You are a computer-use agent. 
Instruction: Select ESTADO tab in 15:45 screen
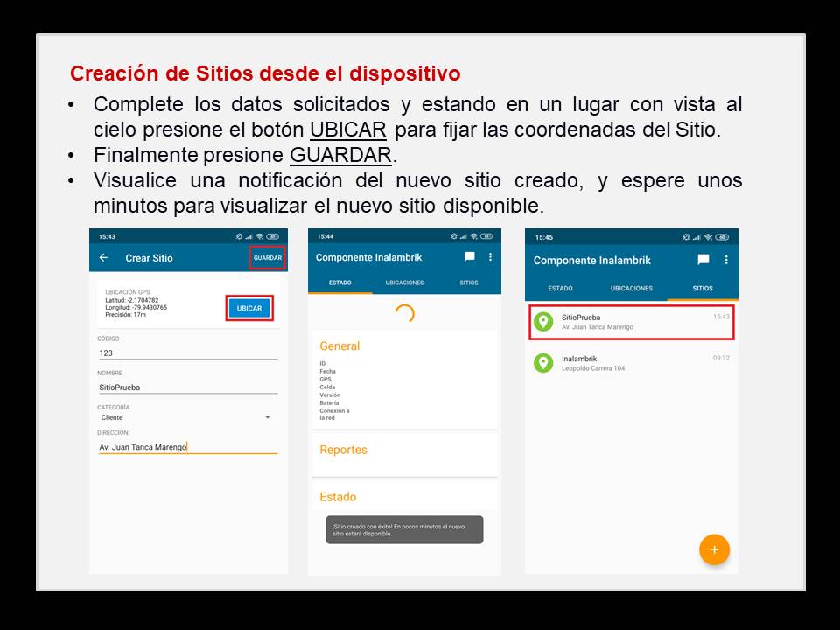click(x=560, y=288)
